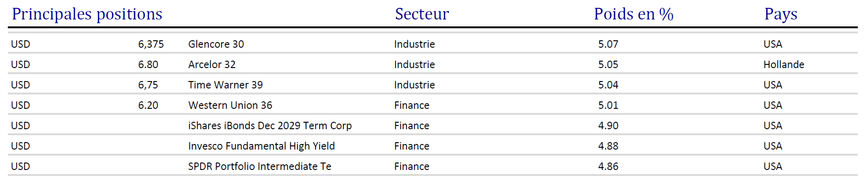
Task: Click the Secteur column header
Action: 422,14
